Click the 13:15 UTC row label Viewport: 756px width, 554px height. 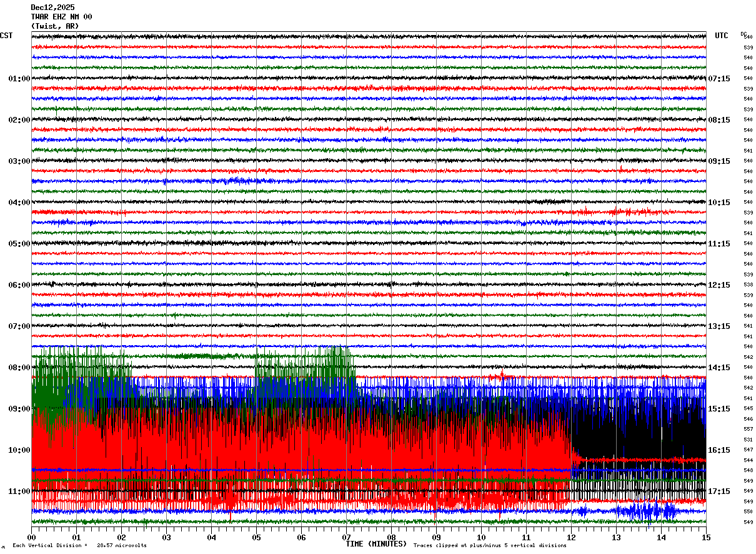point(719,326)
